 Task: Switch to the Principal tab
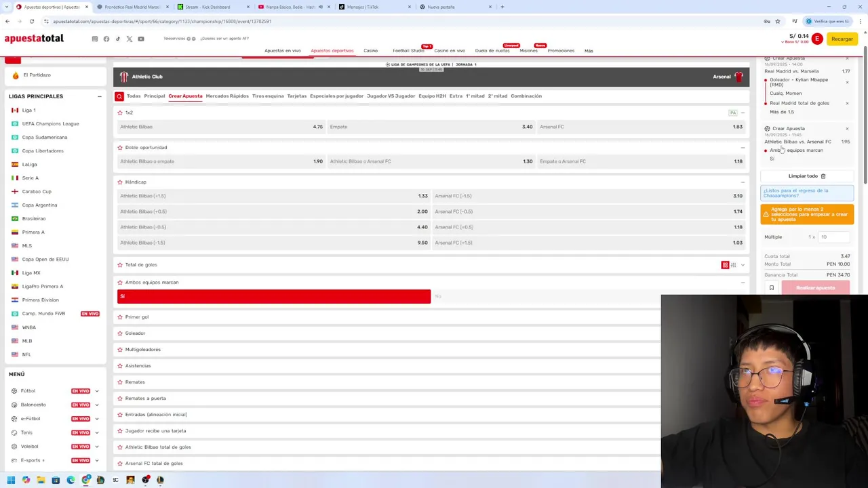point(155,96)
